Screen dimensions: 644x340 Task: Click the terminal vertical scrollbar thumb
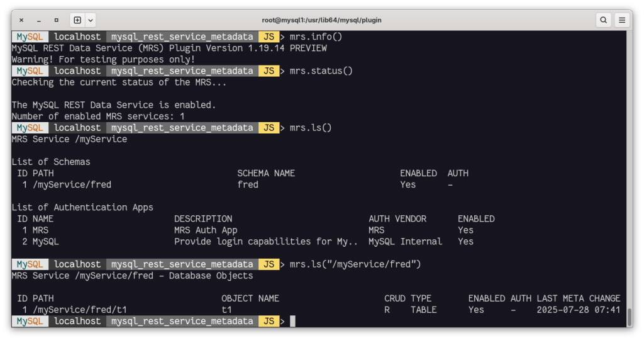(x=630, y=317)
